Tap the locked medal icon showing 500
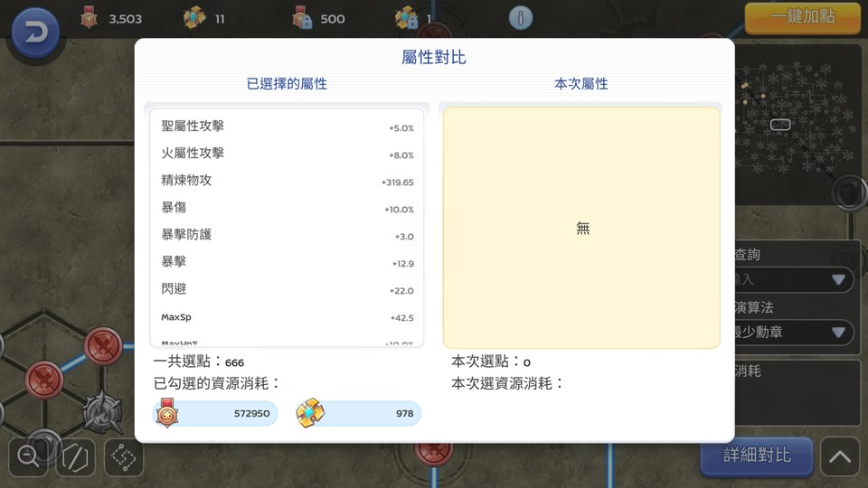The width and height of the screenshot is (868, 488). pos(302,18)
